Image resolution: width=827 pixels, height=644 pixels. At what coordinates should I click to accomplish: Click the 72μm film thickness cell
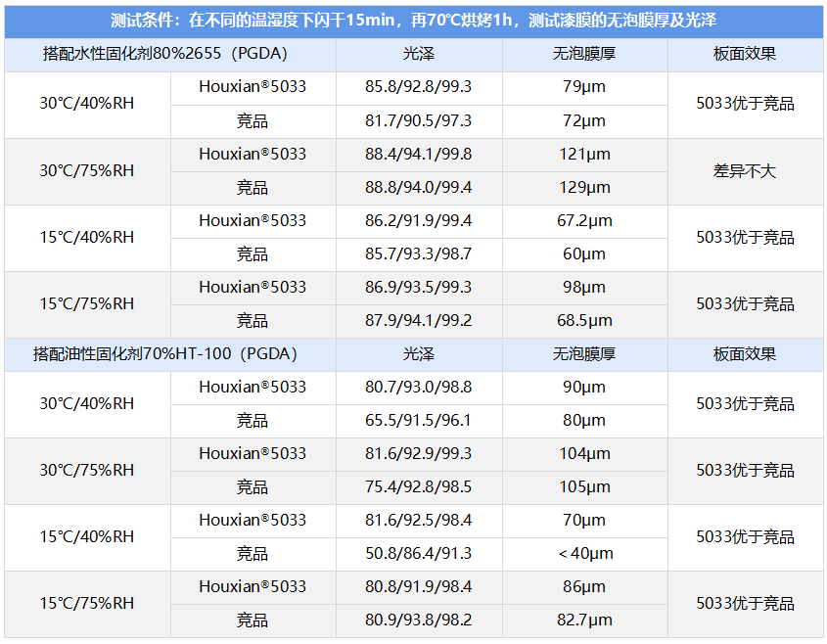tap(584, 121)
